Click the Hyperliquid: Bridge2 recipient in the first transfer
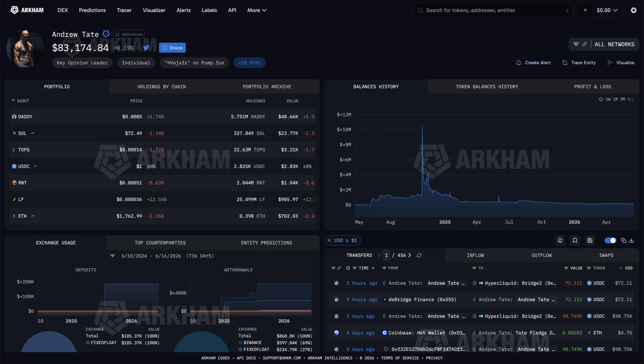The width and height of the screenshot is (644, 364). [x=520, y=283]
